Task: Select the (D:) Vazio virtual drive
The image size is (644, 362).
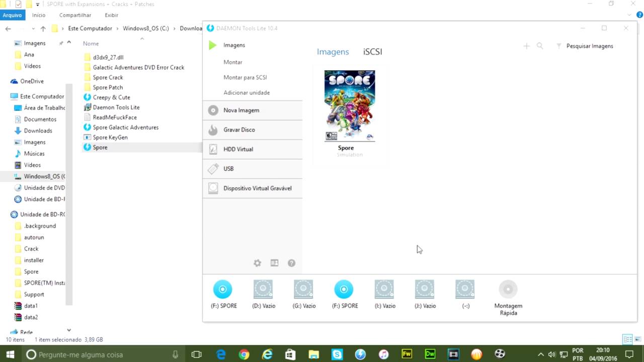Action: point(263,295)
